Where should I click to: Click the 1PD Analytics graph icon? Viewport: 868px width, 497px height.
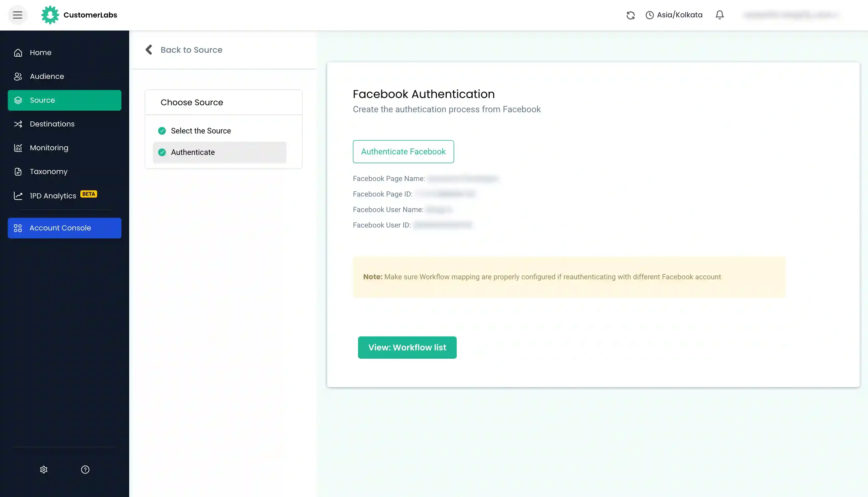[x=18, y=195]
